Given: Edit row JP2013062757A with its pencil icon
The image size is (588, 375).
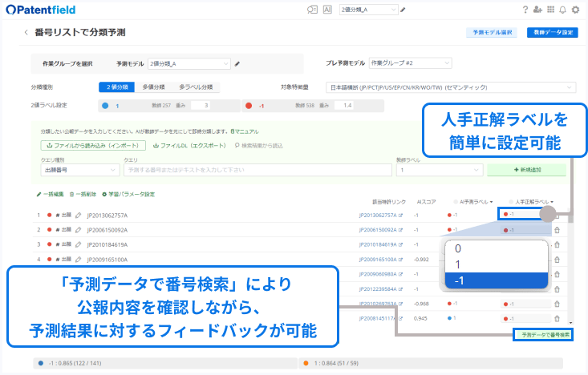Looking at the screenshot, I should pyautogui.click(x=78, y=215).
